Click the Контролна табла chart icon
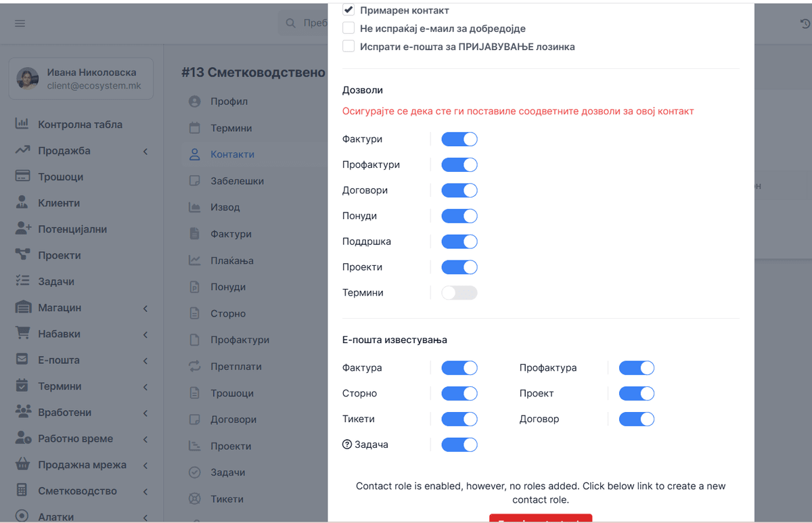The height and width of the screenshot is (523, 812). pos(22,124)
